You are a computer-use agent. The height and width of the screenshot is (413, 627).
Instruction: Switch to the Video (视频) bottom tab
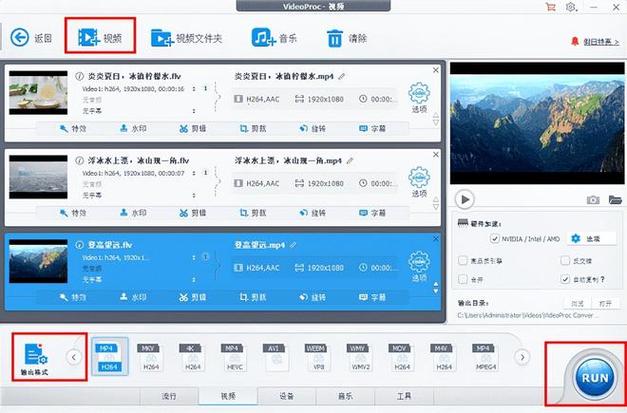[228, 396]
